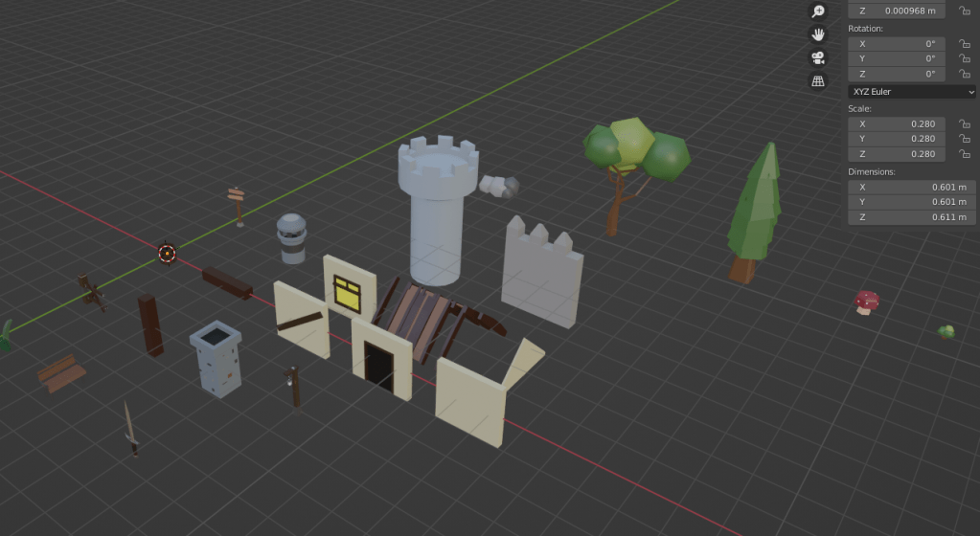This screenshot has width=980, height=536.
Task: Toggle the camera view icon
Action: [x=818, y=57]
